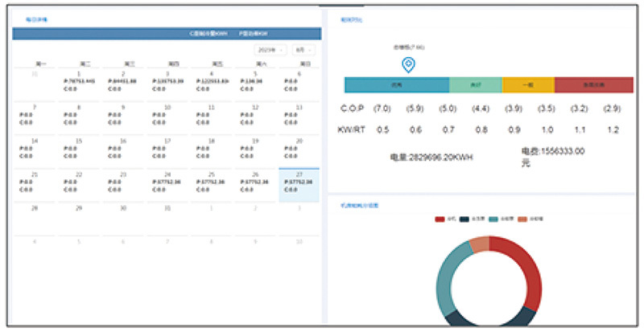Screen dimensions: 644x332
Task: Click the 周日 weekday column header
Action: (305, 64)
